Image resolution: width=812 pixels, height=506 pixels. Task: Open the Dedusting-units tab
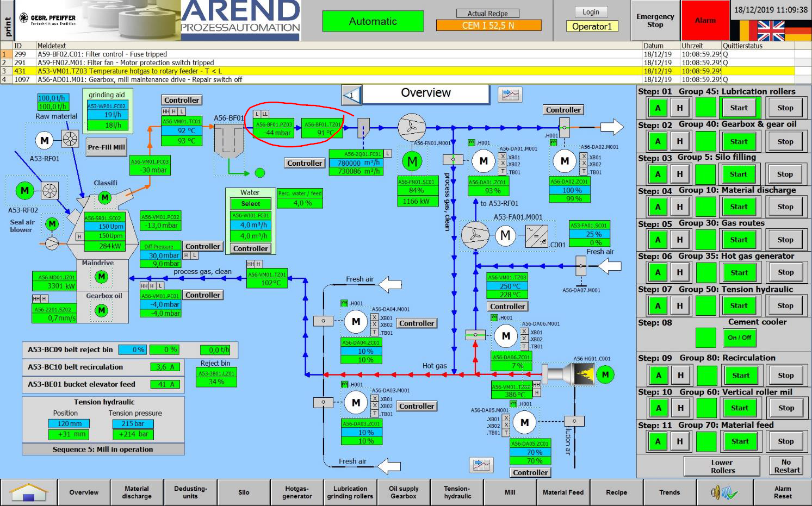click(x=190, y=492)
